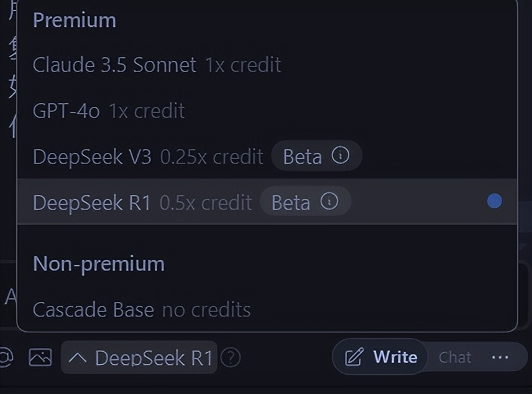Click the image upload icon

tap(40, 357)
